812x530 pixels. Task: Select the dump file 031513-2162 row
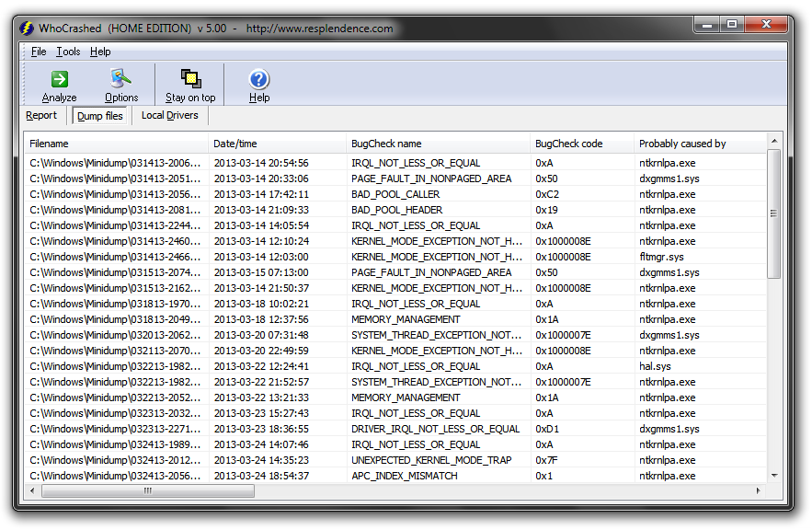click(x=395, y=288)
